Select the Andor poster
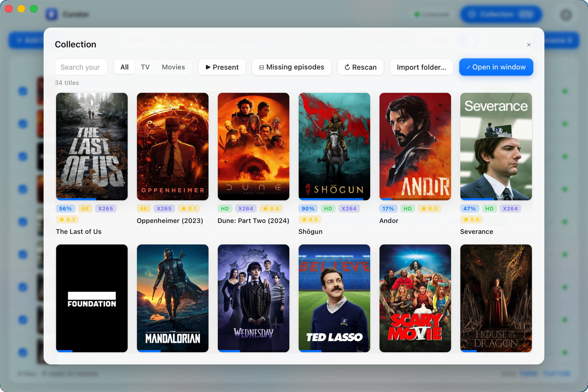 pyautogui.click(x=415, y=147)
